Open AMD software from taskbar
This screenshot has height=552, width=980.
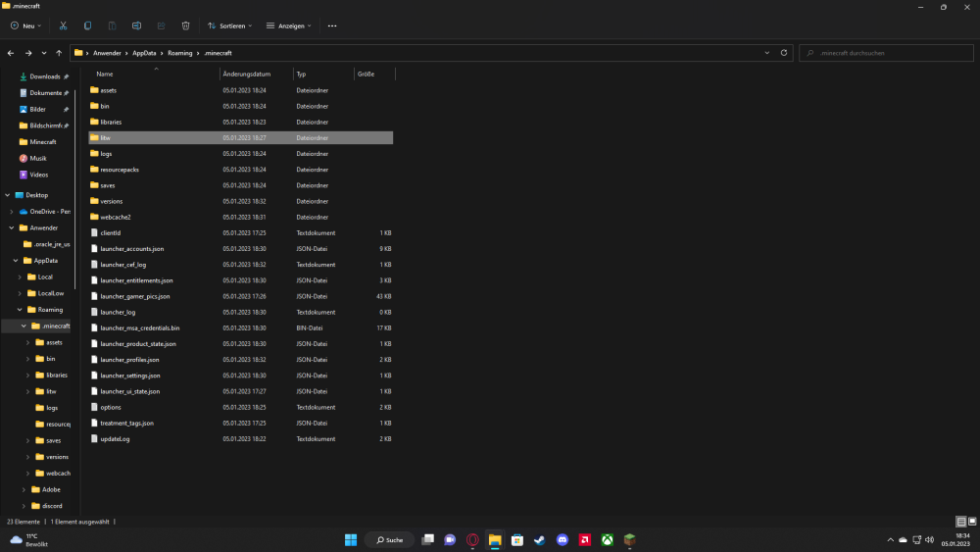coord(584,539)
